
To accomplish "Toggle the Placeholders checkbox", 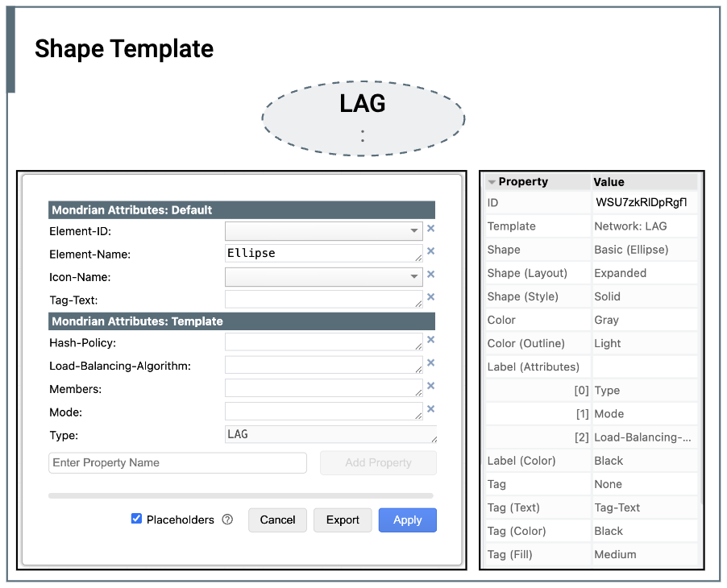I will click(x=136, y=519).
